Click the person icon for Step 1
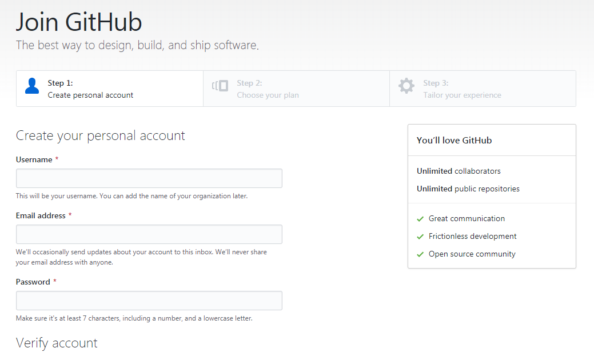Screen dimensions: 594x364 (32, 86)
